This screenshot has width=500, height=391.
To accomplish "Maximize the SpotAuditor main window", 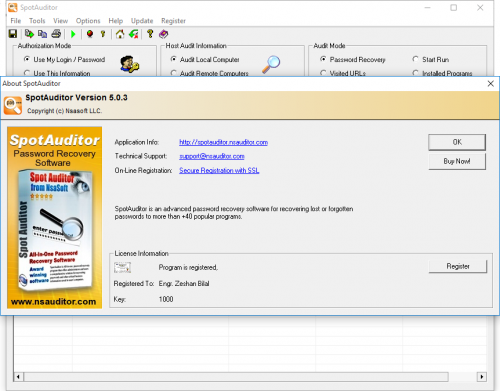I will pos(454,8).
